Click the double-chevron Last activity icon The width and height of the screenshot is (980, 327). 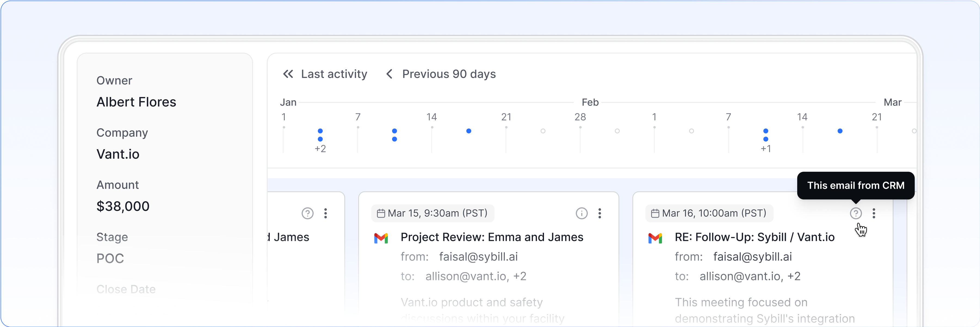pos(288,74)
